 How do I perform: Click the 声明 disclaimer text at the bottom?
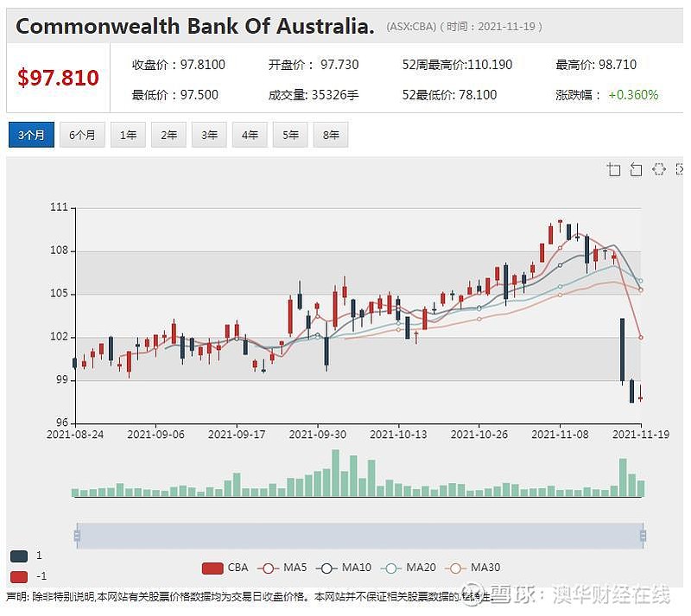[x=249, y=597]
